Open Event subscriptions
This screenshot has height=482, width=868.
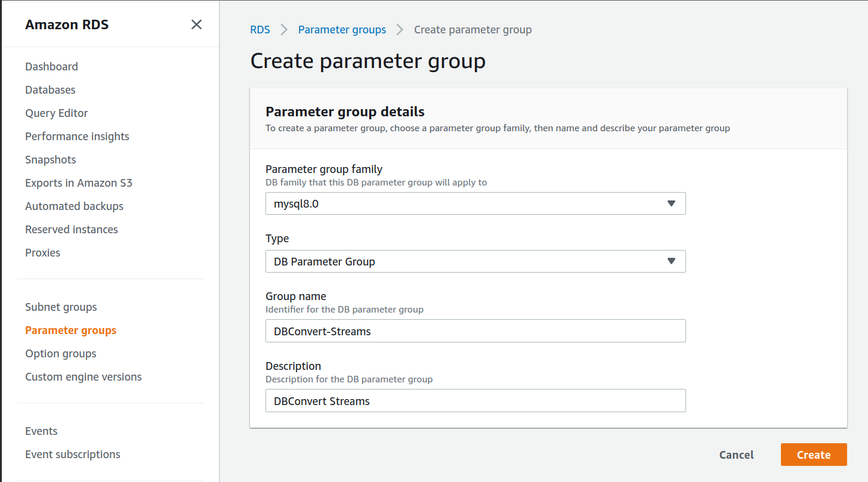click(x=73, y=454)
